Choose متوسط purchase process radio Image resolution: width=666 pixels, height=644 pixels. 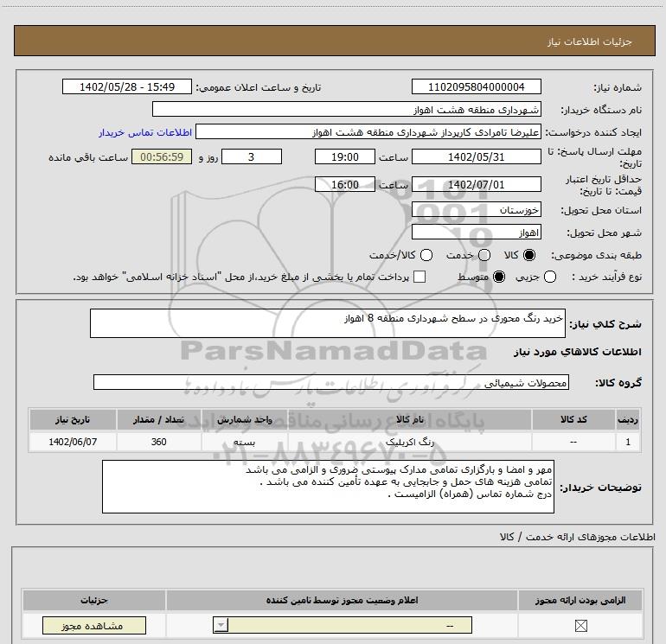(499, 277)
